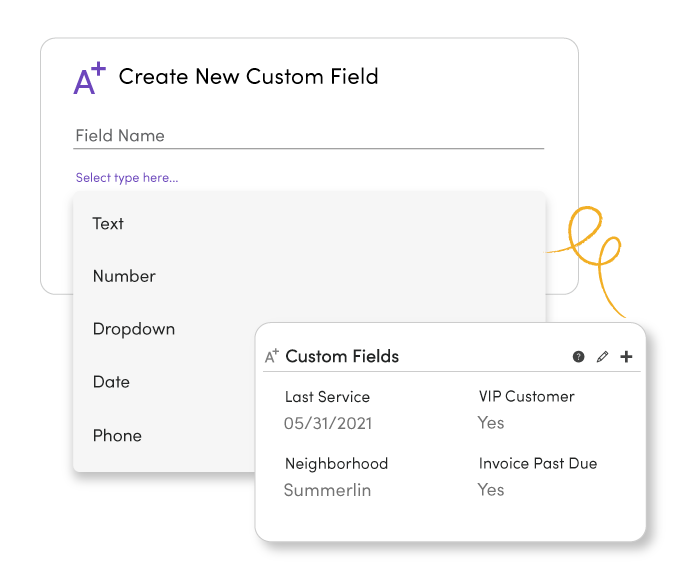Open the Select type here dropdown
The image size is (696, 579).
(x=127, y=178)
